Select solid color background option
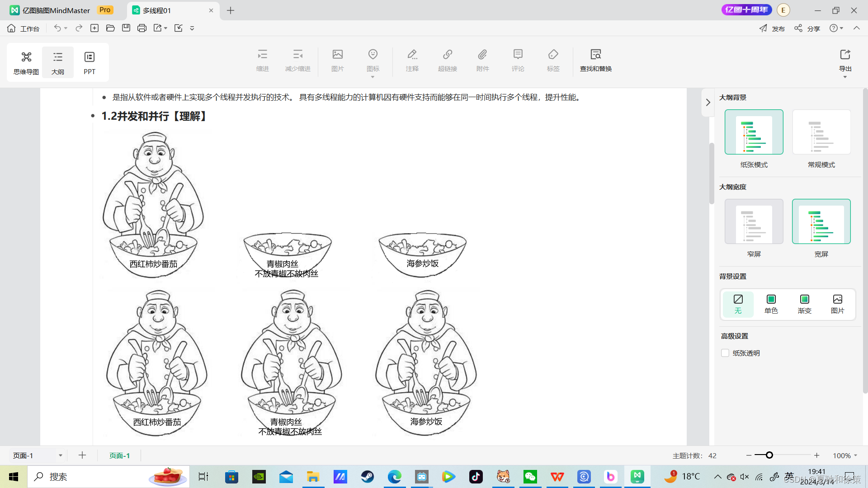Viewport: 868px width, 488px height. coord(771,304)
